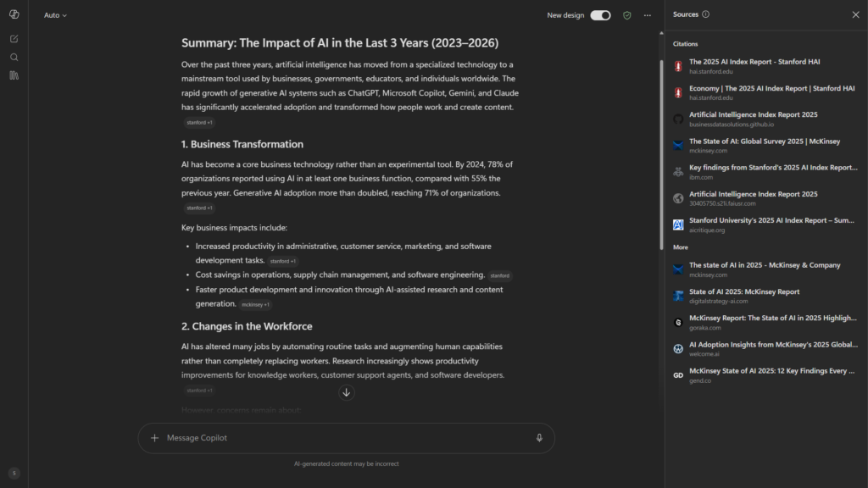Open the library icon in sidebar
The width and height of the screenshot is (868, 488).
(x=14, y=75)
